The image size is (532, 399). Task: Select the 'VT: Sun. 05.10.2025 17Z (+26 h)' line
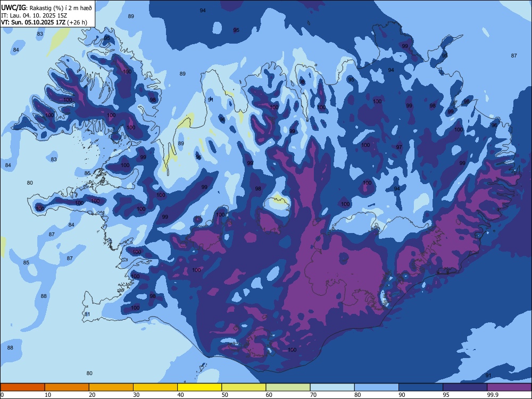click(44, 22)
